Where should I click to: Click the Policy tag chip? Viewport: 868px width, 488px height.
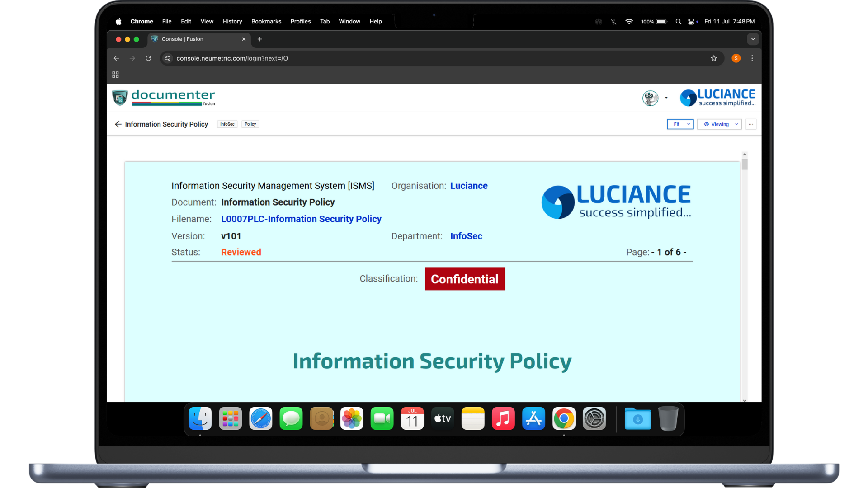tap(250, 124)
